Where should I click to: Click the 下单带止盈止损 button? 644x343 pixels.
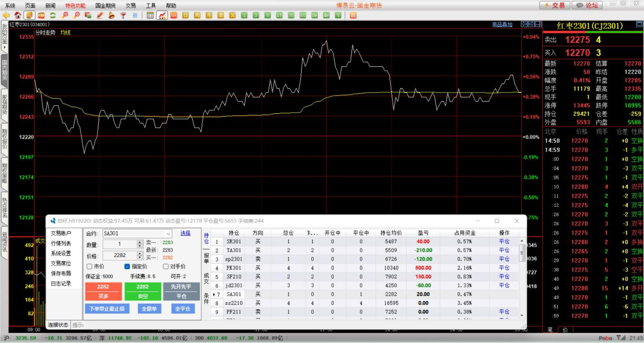pyautogui.click(x=107, y=309)
